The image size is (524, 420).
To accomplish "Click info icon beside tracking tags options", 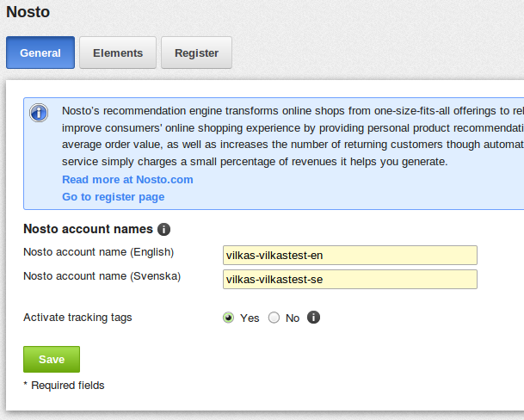I will pyautogui.click(x=313, y=317).
